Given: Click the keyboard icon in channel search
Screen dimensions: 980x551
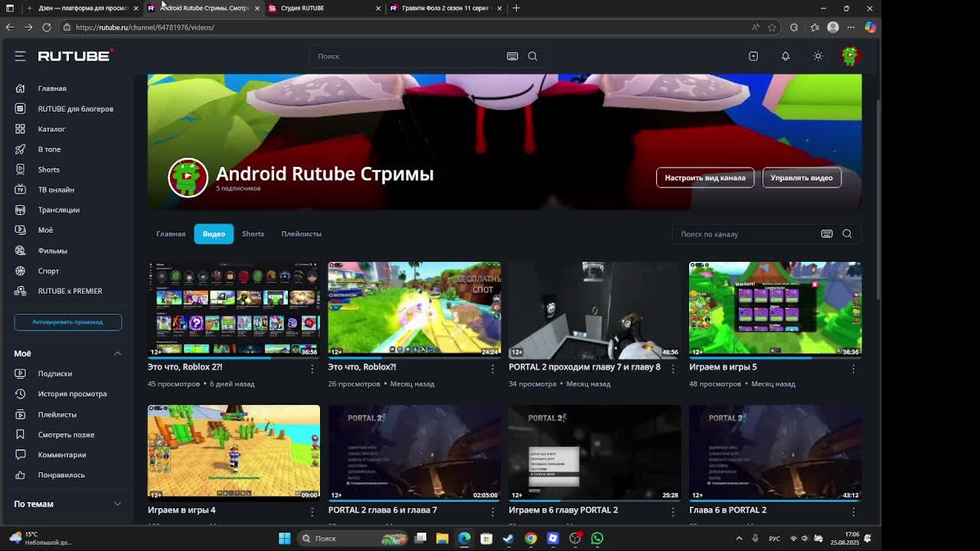Looking at the screenshot, I should (x=827, y=234).
